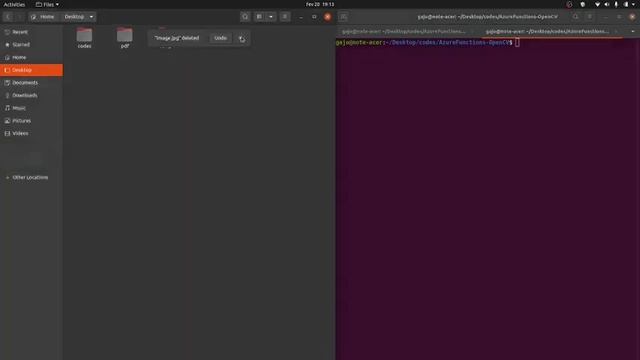
Task: Open the volume indicator in top bar
Action: (607, 4)
